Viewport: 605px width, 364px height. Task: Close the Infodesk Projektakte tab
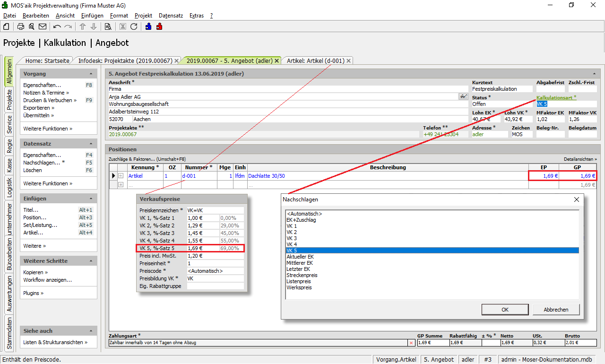pyautogui.click(x=177, y=61)
